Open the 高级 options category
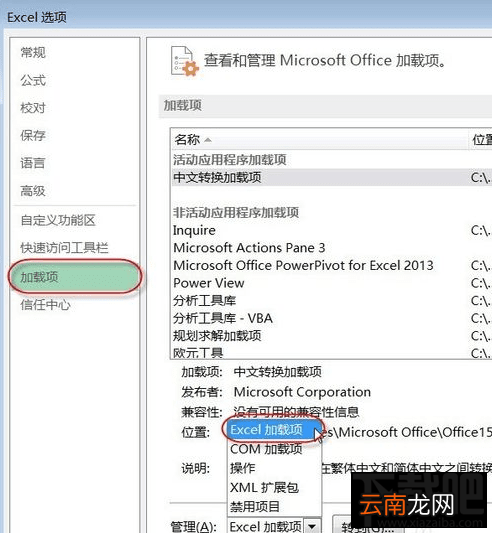492x533 pixels. [x=33, y=191]
